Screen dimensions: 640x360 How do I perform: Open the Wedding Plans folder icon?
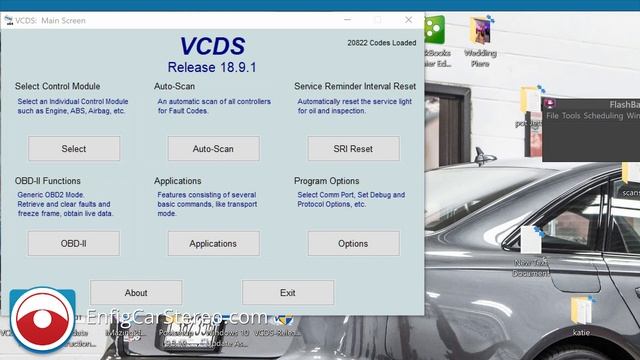pyautogui.click(x=480, y=41)
